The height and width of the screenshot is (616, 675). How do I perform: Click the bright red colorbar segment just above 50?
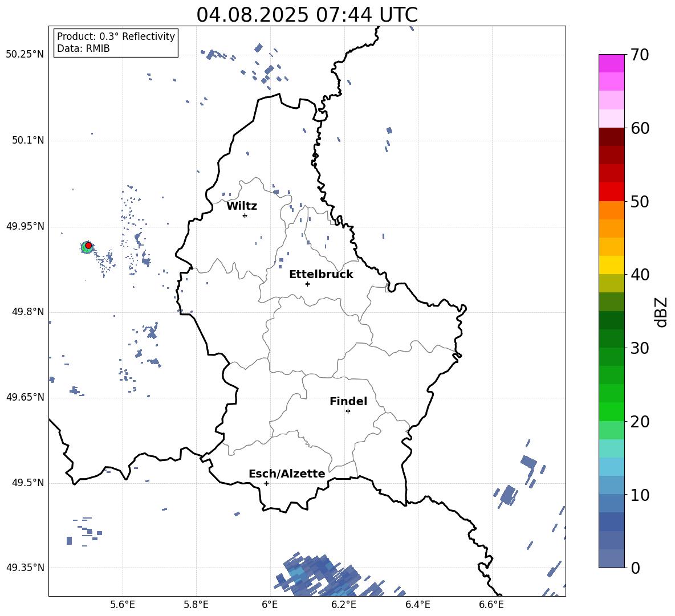click(611, 191)
